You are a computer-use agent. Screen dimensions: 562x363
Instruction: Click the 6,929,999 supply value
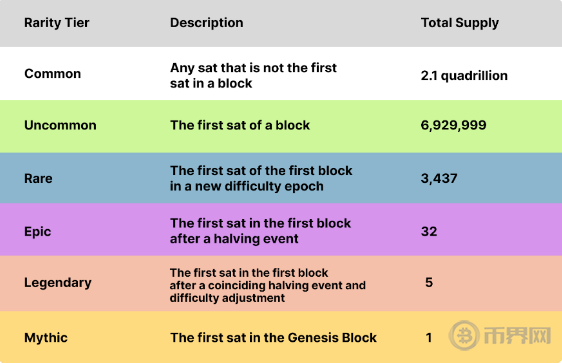pyautogui.click(x=453, y=125)
